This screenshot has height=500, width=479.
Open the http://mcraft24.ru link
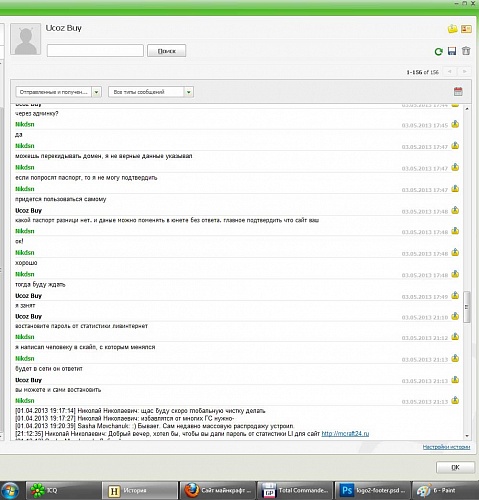point(345,434)
